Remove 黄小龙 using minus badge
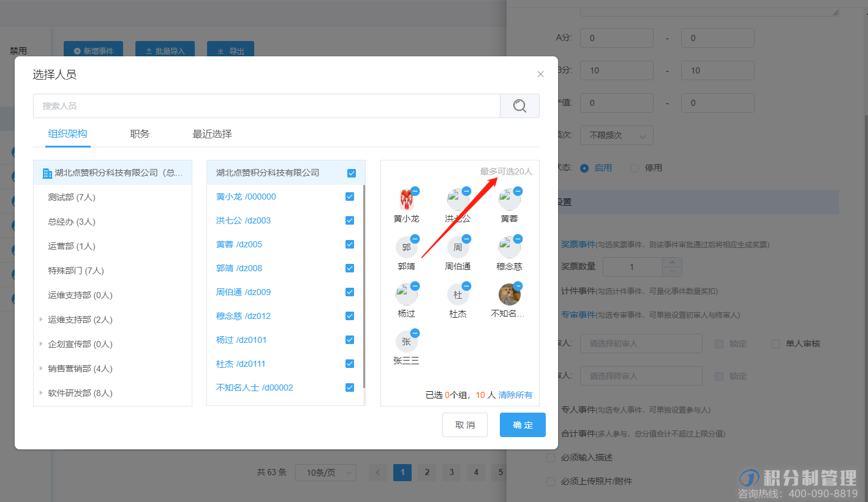 415,191
